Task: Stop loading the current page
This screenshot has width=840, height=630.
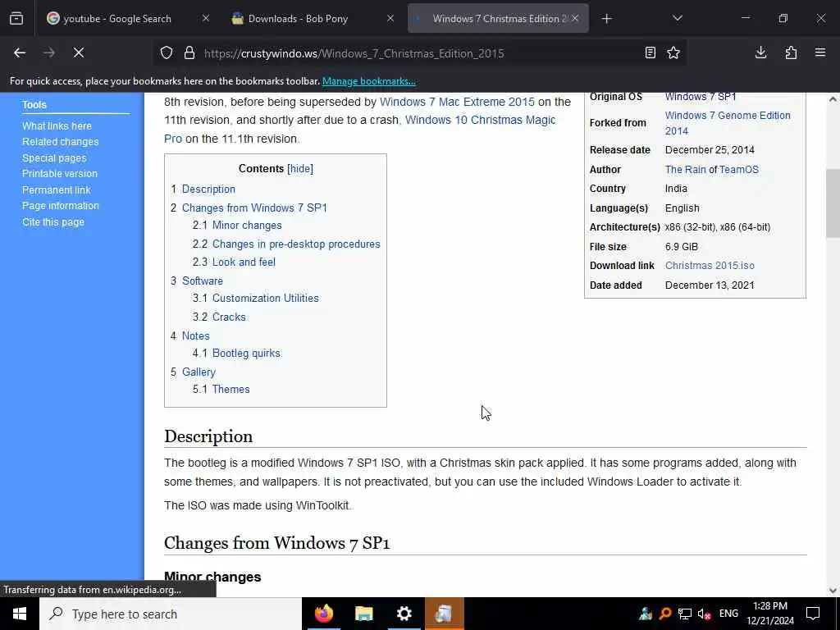Action: point(79,52)
